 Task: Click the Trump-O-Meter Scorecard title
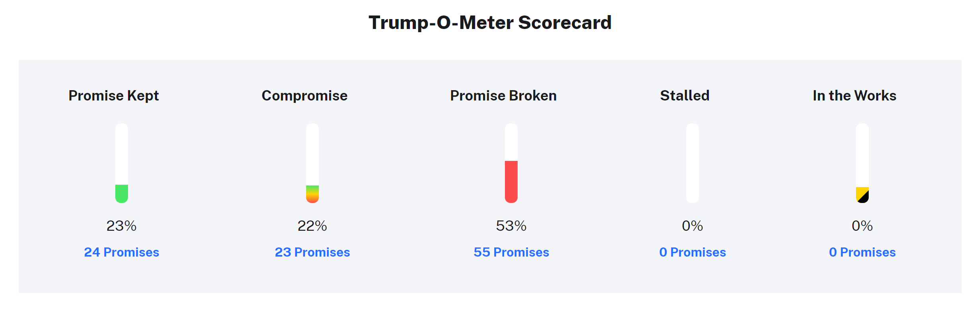click(x=490, y=23)
